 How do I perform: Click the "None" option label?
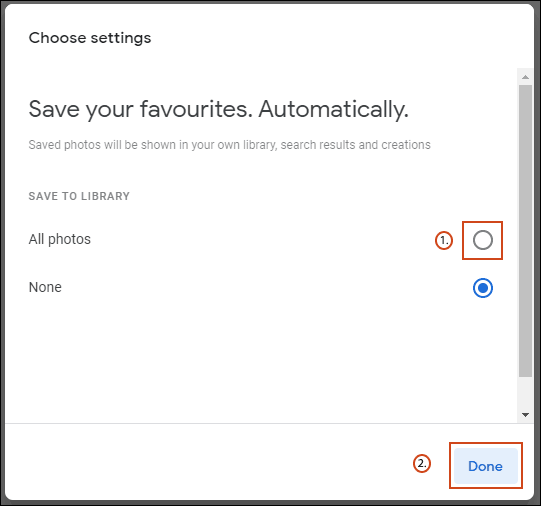click(x=45, y=287)
